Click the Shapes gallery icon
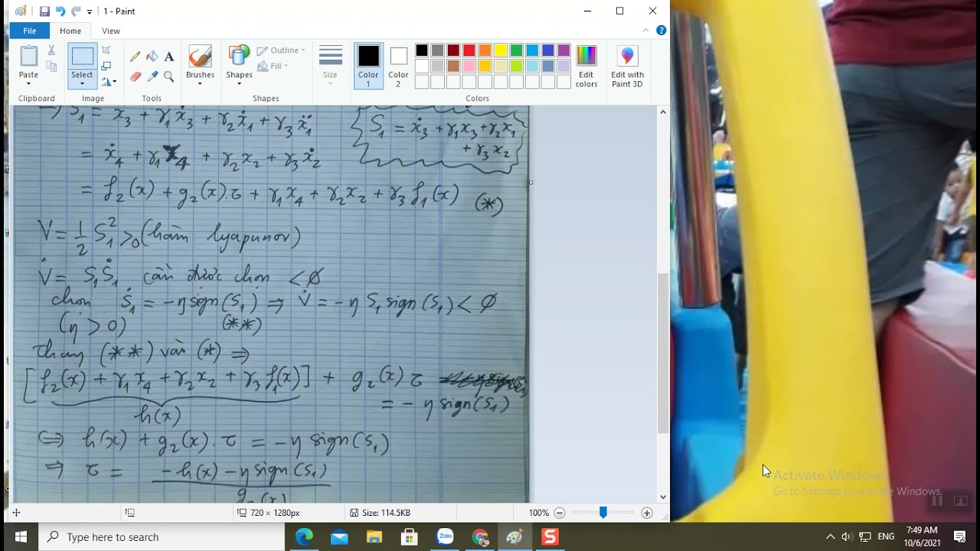The image size is (980, 551). tap(239, 57)
